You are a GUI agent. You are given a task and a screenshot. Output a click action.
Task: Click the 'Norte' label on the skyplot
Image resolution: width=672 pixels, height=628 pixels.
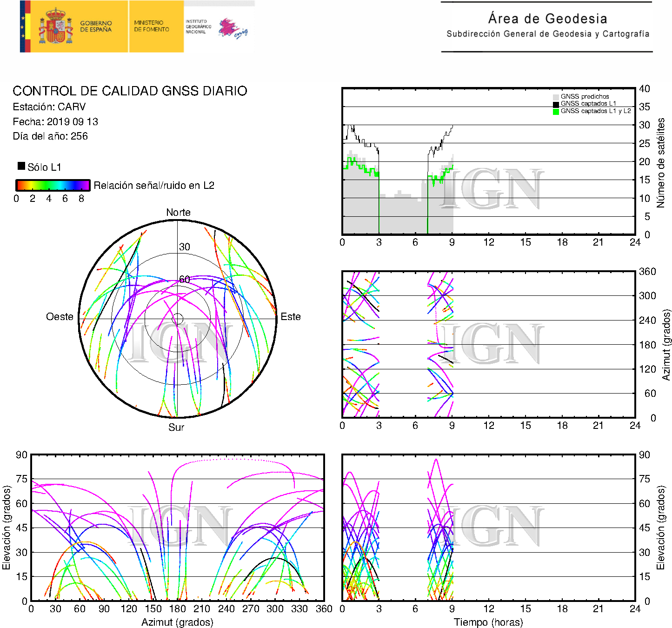pyautogui.click(x=178, y=212)
